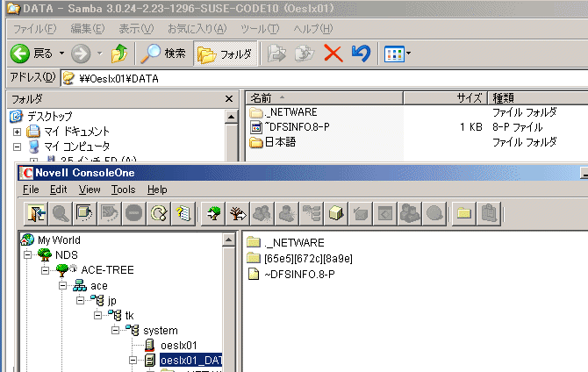Screen dimensions: 588x372
Task: Click the grayed envelope icon in ConsoleOne toolbar
Action: click(x=361, y=214)
